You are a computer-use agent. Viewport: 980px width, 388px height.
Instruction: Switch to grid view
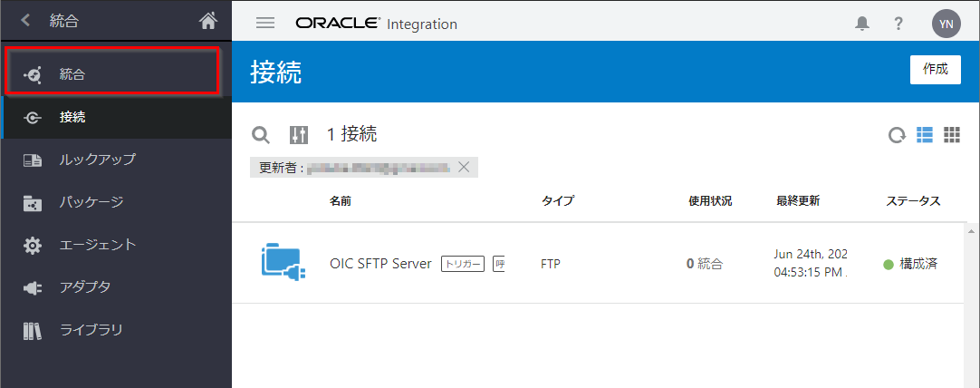[952, 135]
